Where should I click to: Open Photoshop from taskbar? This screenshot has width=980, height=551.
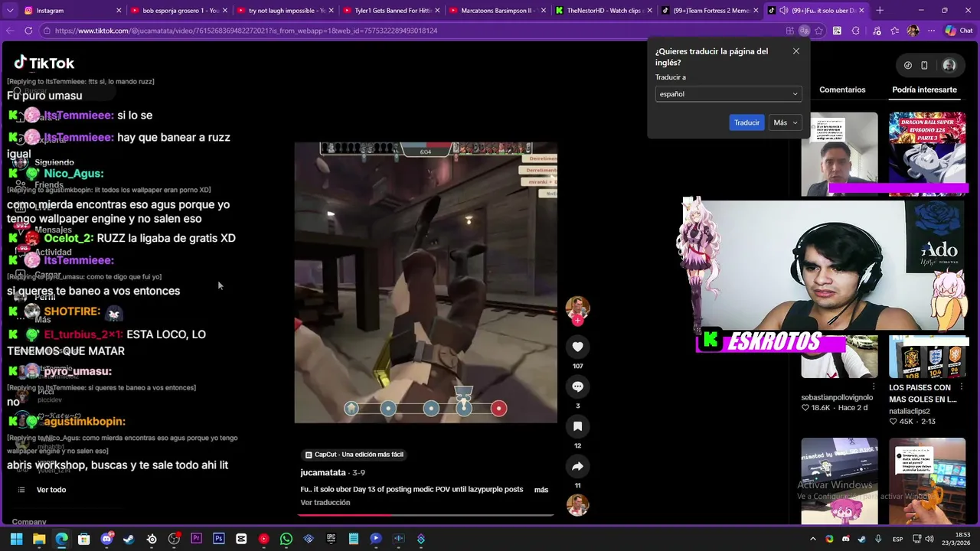click(219, 539)
